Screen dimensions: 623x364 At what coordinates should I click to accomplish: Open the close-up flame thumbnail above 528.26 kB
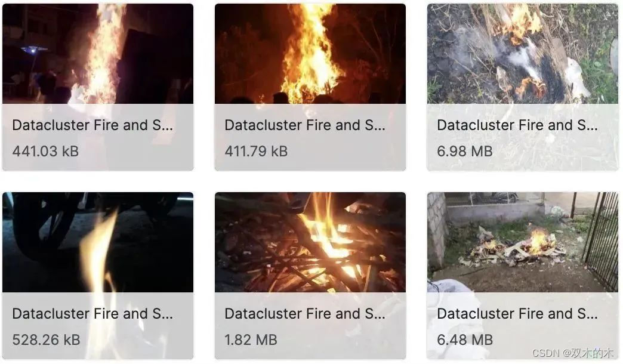point(98,242)
